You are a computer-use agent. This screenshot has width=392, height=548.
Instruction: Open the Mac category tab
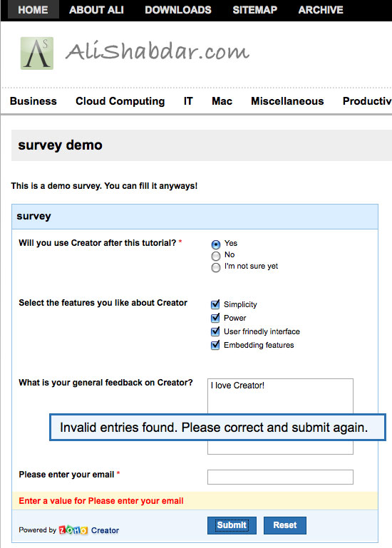222,101
